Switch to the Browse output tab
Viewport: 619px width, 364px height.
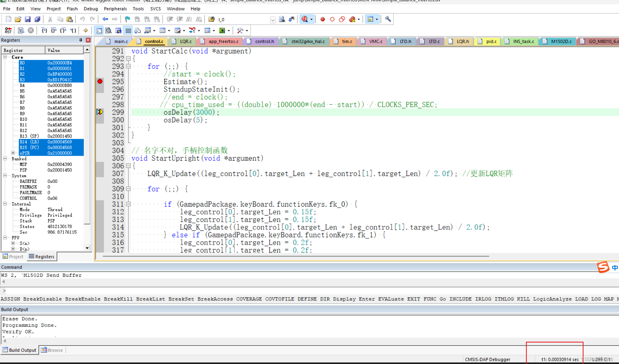pos(52,350)
